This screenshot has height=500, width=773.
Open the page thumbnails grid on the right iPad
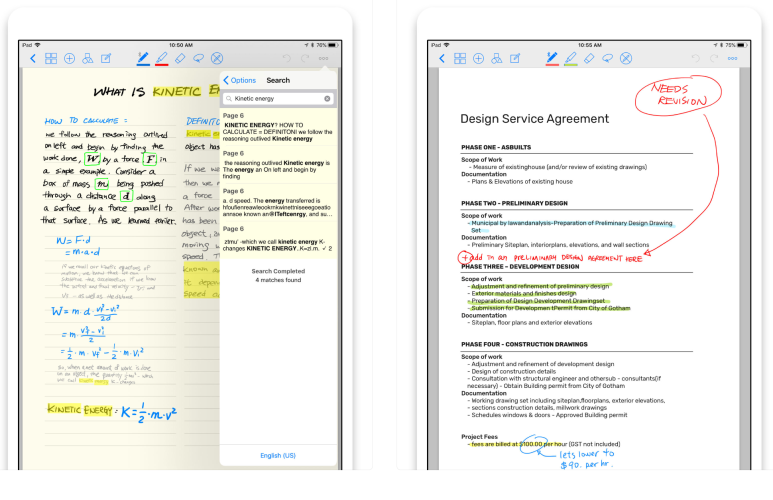pos(460,59)
